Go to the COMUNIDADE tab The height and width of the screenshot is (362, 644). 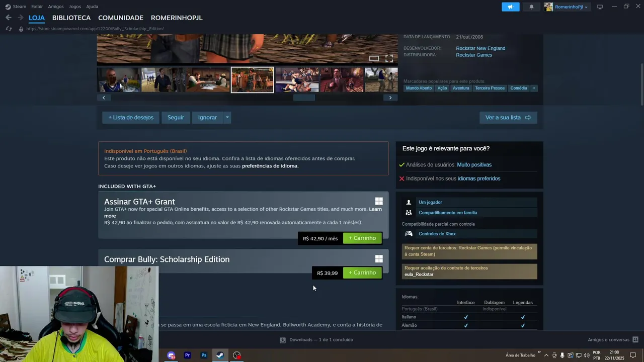point(121,18)
